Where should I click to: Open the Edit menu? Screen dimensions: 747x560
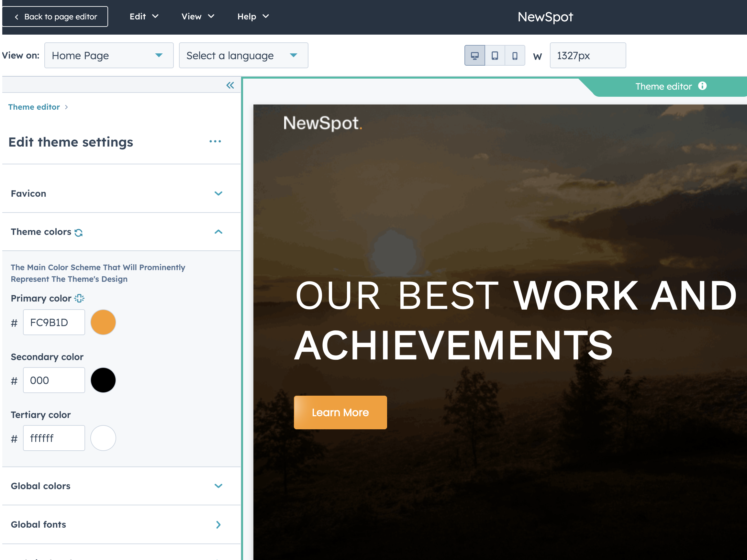click(x=144, y=16)
